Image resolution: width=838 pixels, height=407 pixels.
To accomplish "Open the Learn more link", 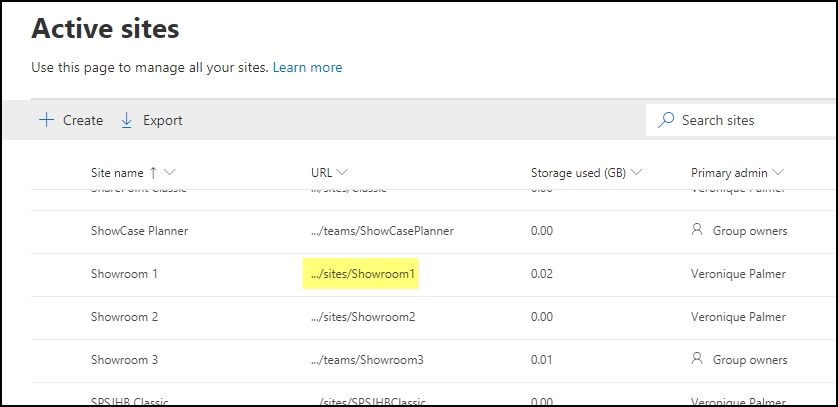I will point(307,67).
